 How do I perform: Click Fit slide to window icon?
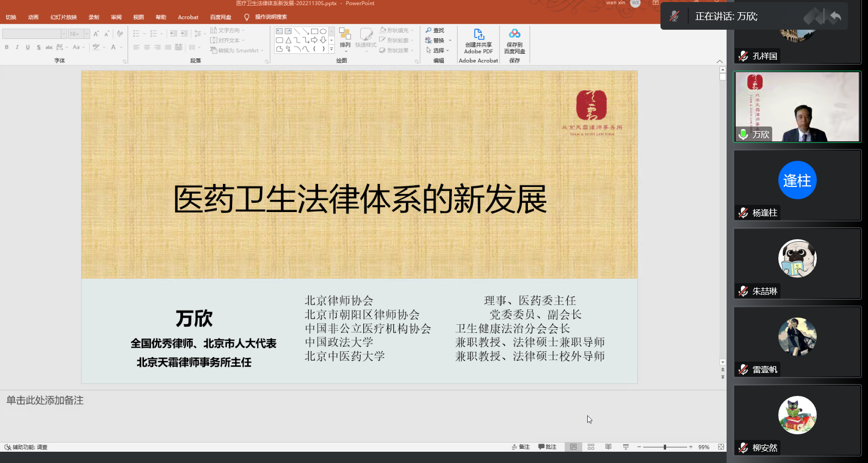pos(721,447)
